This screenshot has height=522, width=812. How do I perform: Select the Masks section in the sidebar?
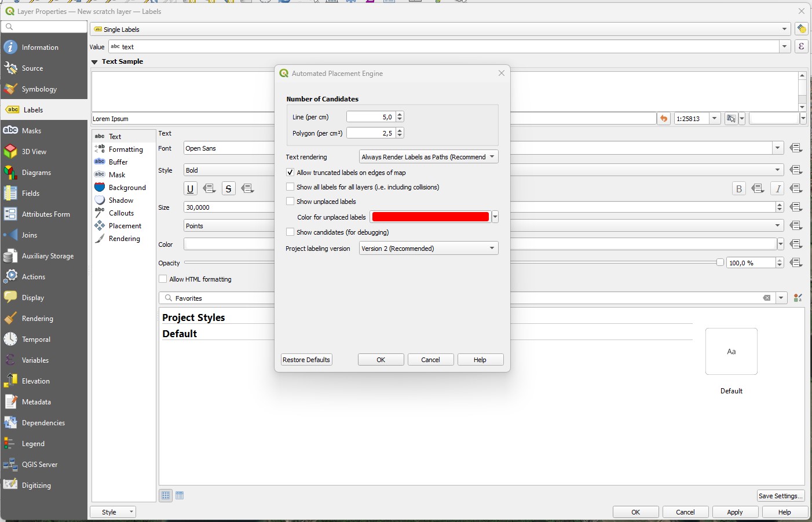32,130
